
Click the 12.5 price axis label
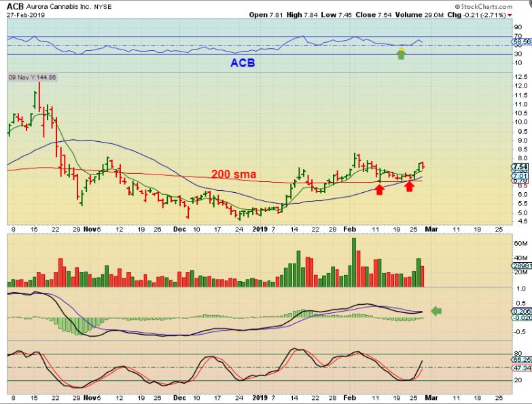point(521,77)
